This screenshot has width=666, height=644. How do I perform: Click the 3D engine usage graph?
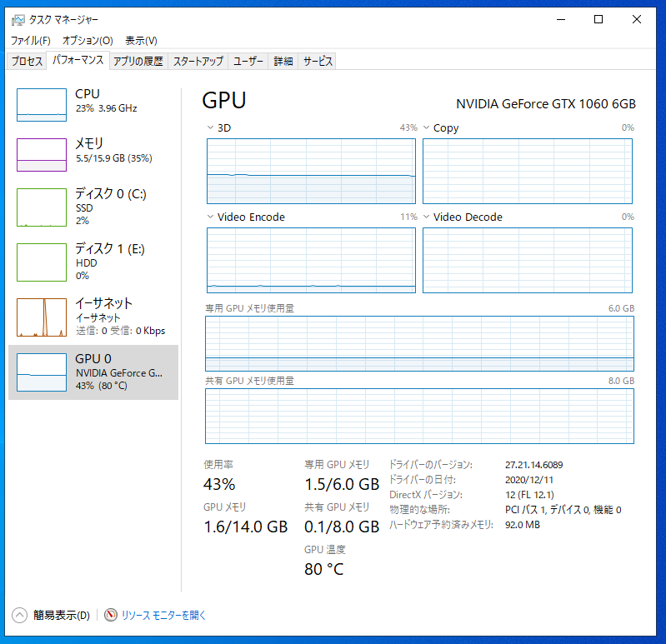coord(312,171)
